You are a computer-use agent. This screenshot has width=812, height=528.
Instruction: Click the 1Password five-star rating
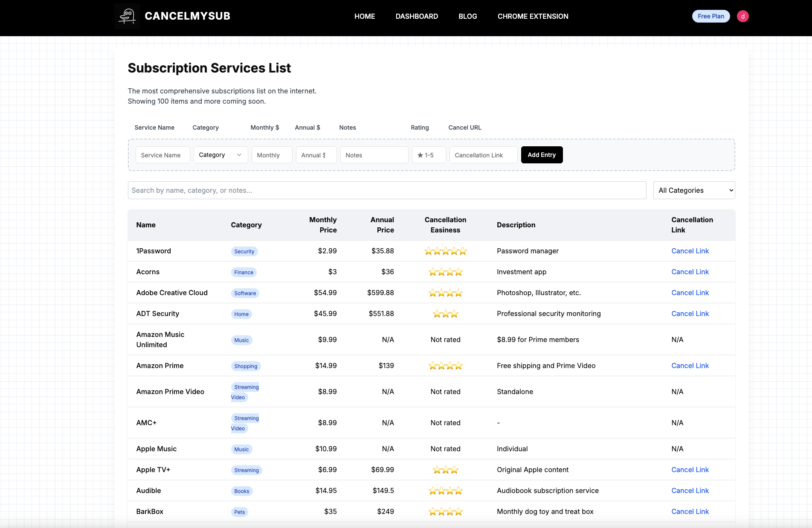[x=445, y=251]
